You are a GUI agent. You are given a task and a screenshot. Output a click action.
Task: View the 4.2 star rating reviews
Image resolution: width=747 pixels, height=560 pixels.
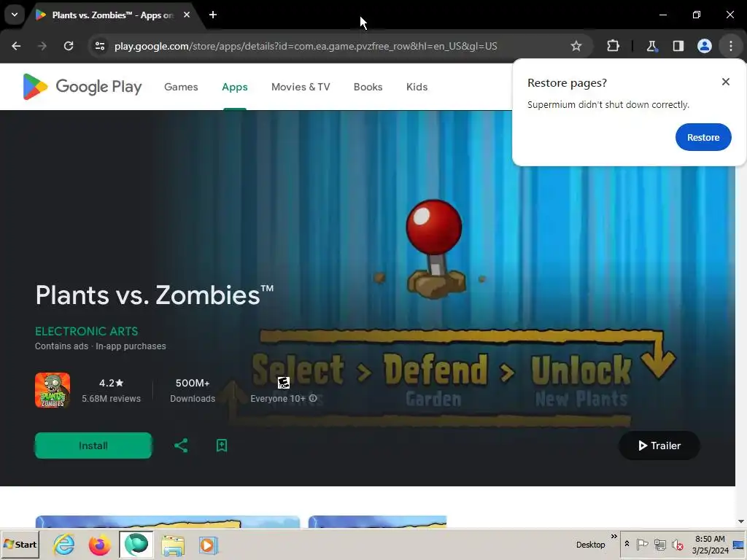[111, 390]
